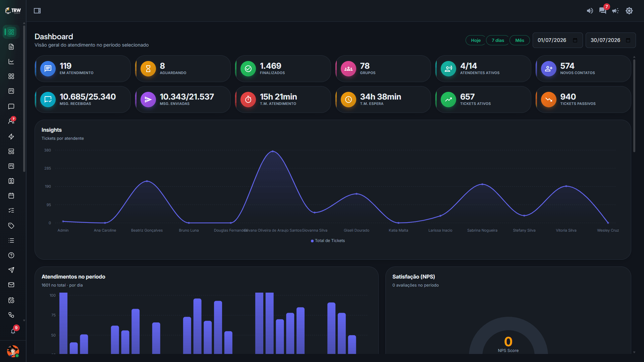The height and width of the screenshot is (362, 644).
Task: Open the 574 Novos Contatos card
Action: coord(584,69)
